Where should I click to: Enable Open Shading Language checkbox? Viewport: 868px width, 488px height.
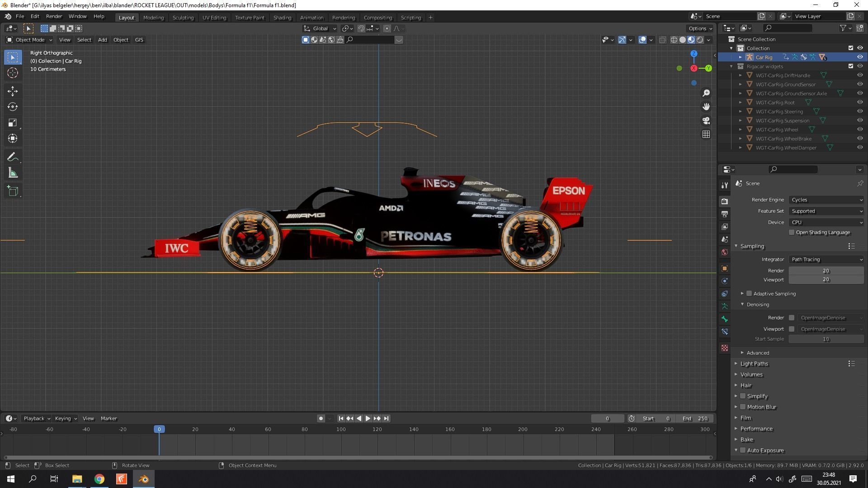792,232
